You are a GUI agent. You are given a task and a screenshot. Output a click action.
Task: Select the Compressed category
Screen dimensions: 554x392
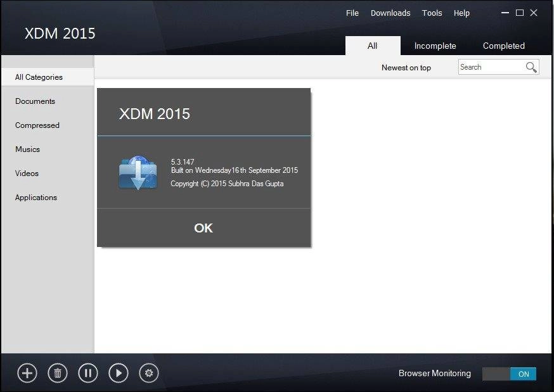[37, 125]
